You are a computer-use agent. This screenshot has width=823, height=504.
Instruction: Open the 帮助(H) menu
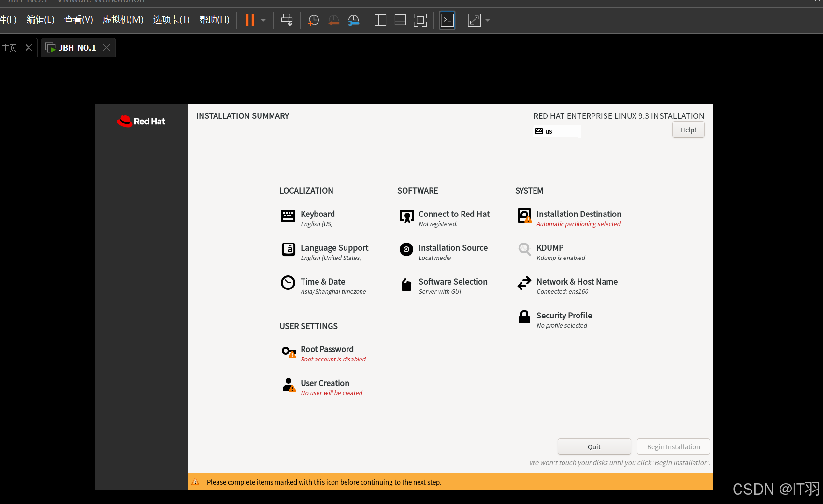214,20
